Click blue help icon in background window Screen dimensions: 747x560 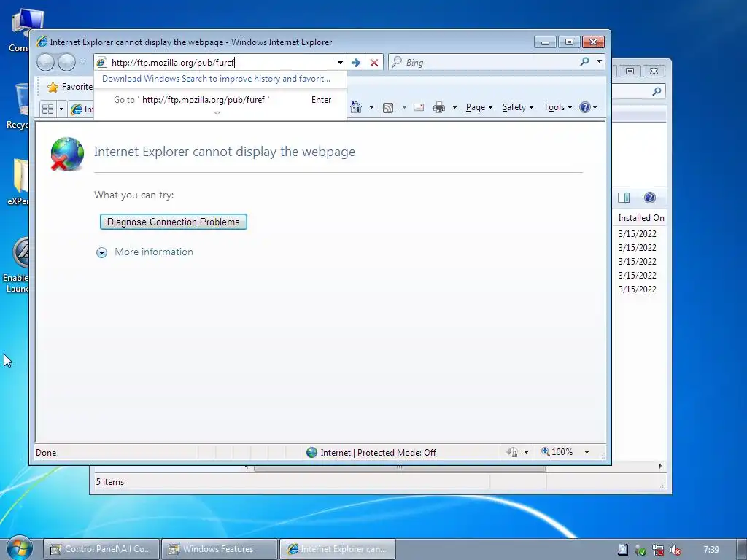coord(650,198)
